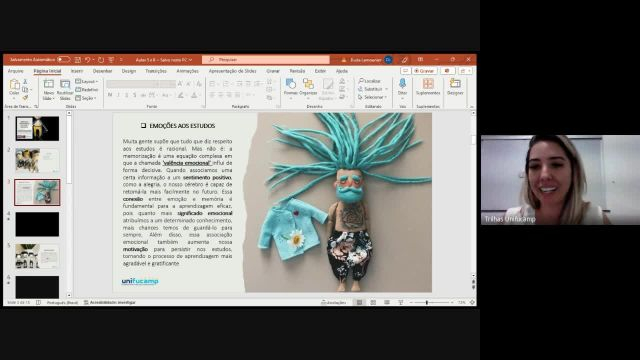
Task: Click the Redefinir button
Action: click(x=87, y=90)
